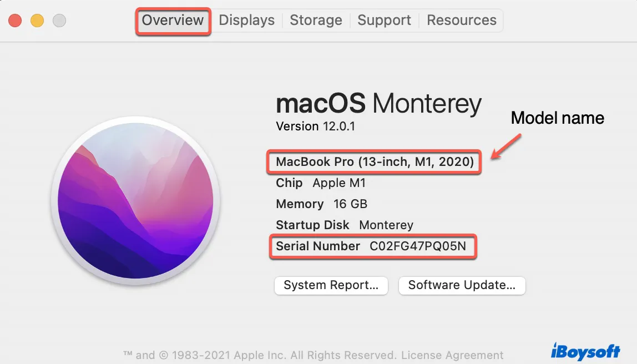Open the License Agreement link

coord(452,355)
